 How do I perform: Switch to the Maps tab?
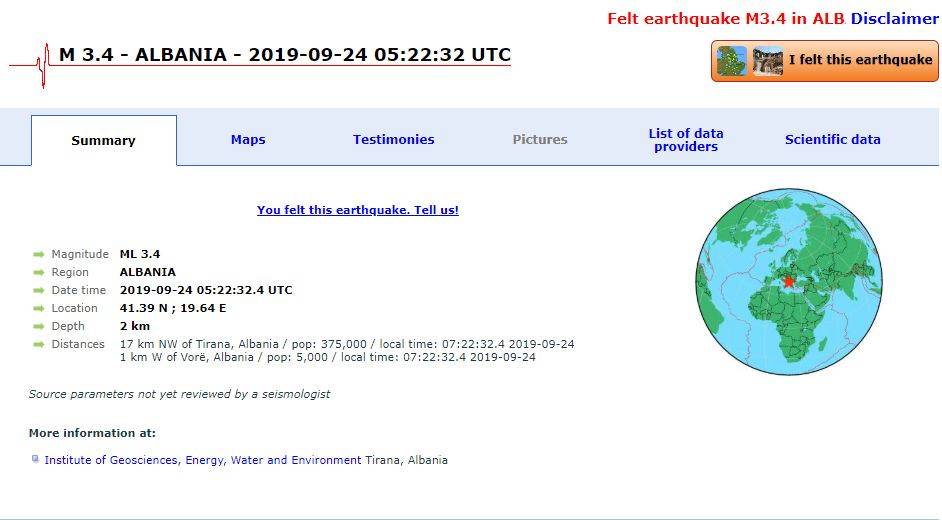point(248,140)
